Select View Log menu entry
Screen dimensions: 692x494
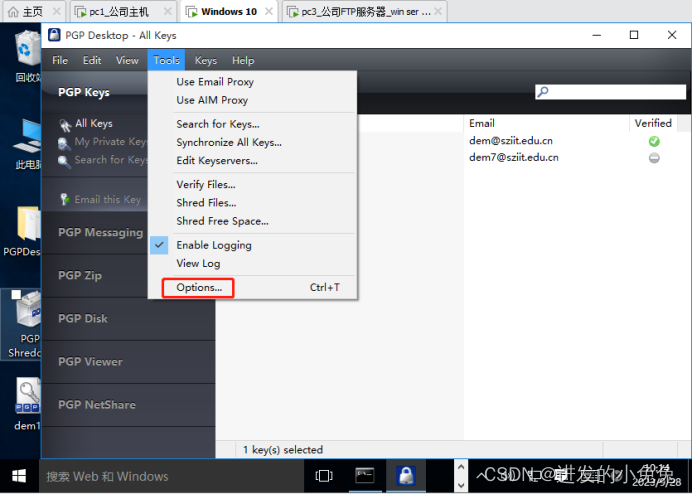click(252, 264)
